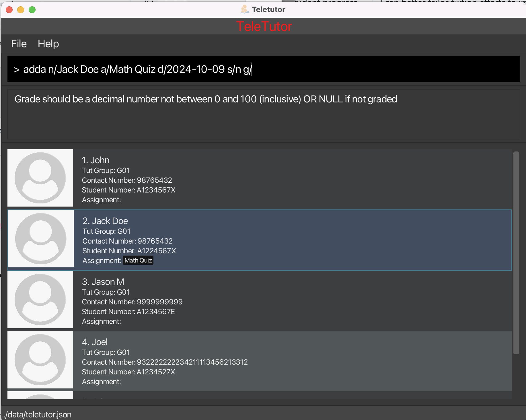Click the student list scrollbar
The width and height of the screenshot is (526, 420).
point(516,253)
